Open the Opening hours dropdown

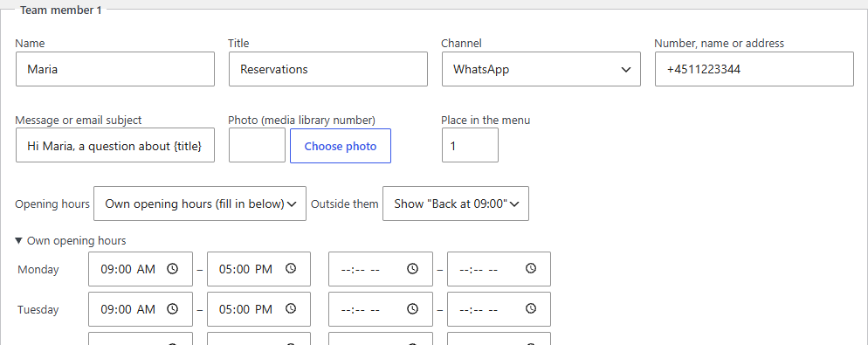(x=200, y=204)
